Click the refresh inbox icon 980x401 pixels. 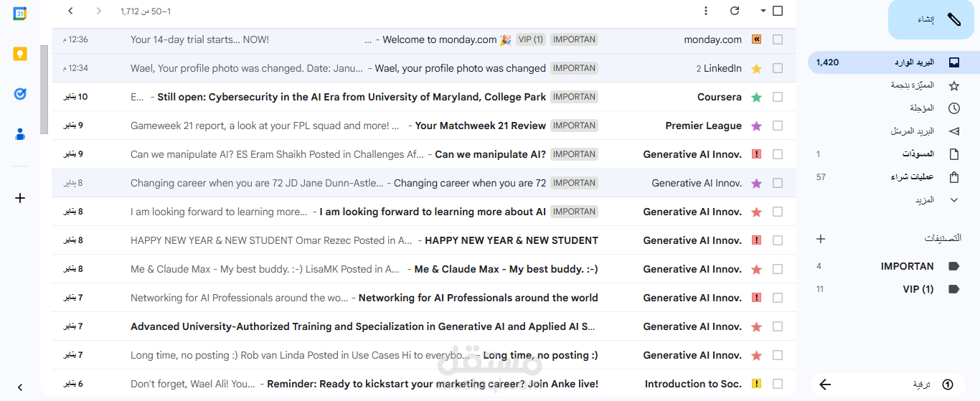tap(734, 11)
